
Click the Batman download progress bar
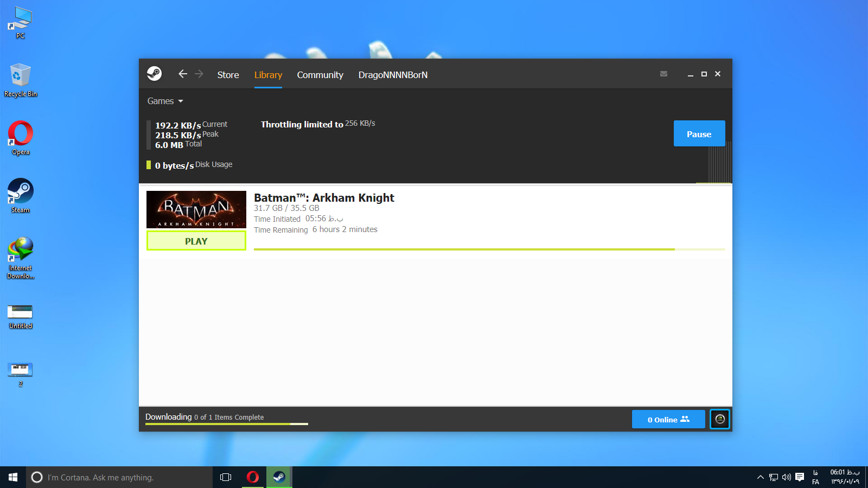tap(489, 249)
